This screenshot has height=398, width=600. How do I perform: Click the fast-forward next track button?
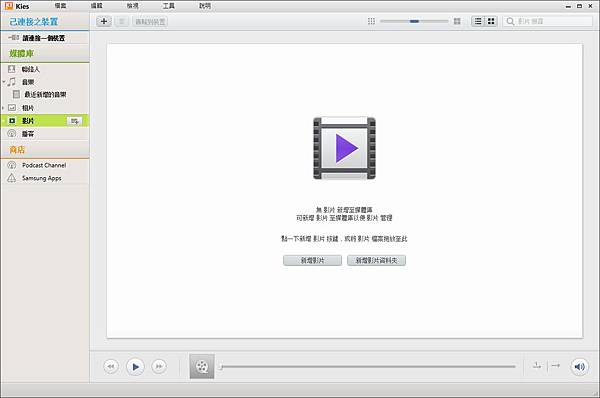tap(159, 366)
